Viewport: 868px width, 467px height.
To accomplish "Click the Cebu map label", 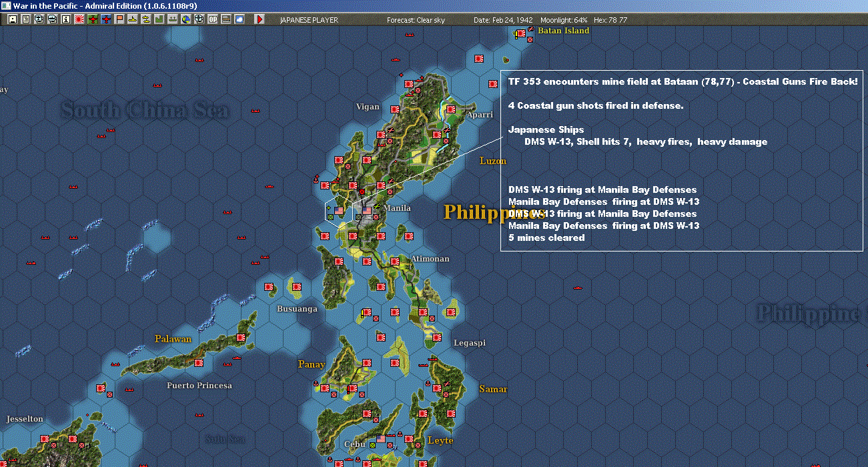I will tap(356, 444).
